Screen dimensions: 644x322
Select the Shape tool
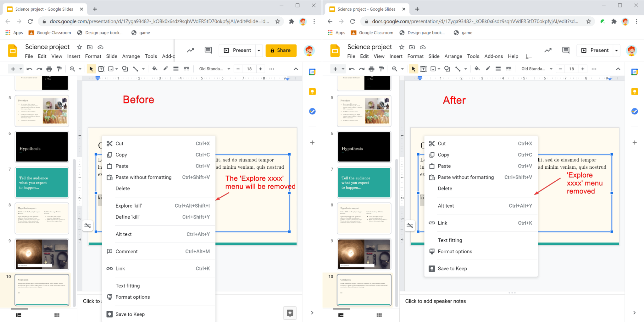125,69
